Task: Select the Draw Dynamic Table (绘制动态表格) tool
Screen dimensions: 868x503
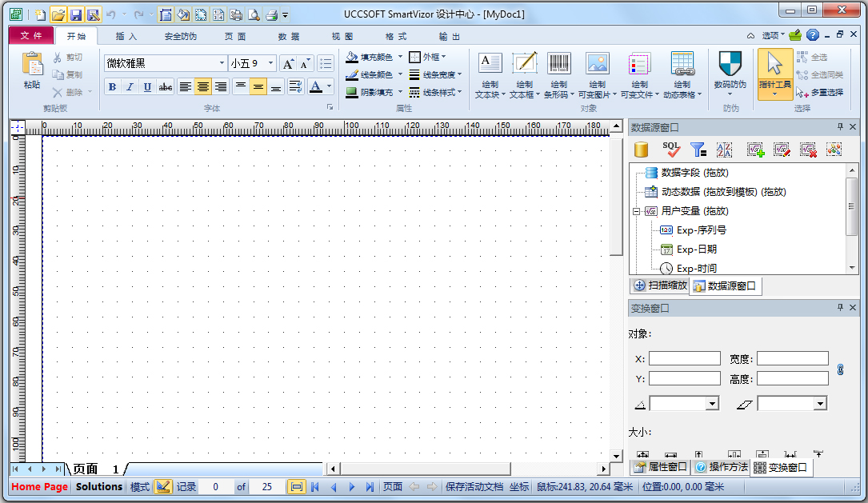Action: [x=682, y=76]
